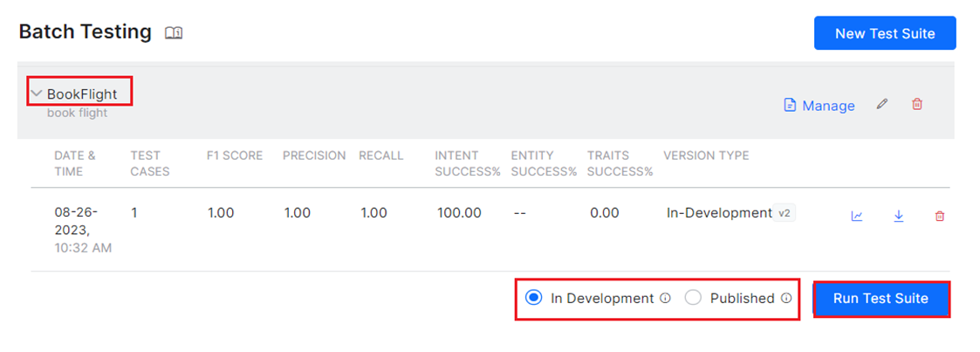Image resolution: width=980 pixels, height=352 pixels.
Task: Select the In Development radio button
Action: pos(533,298)
